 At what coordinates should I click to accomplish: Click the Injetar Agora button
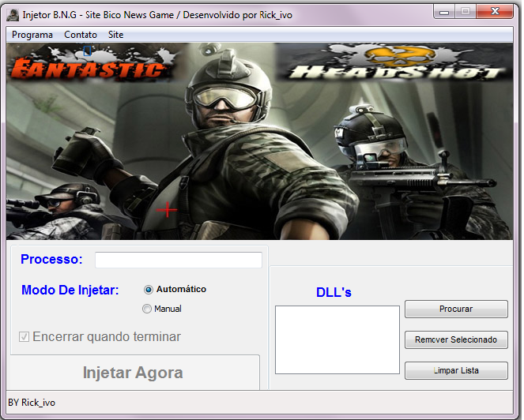point(134,373)
